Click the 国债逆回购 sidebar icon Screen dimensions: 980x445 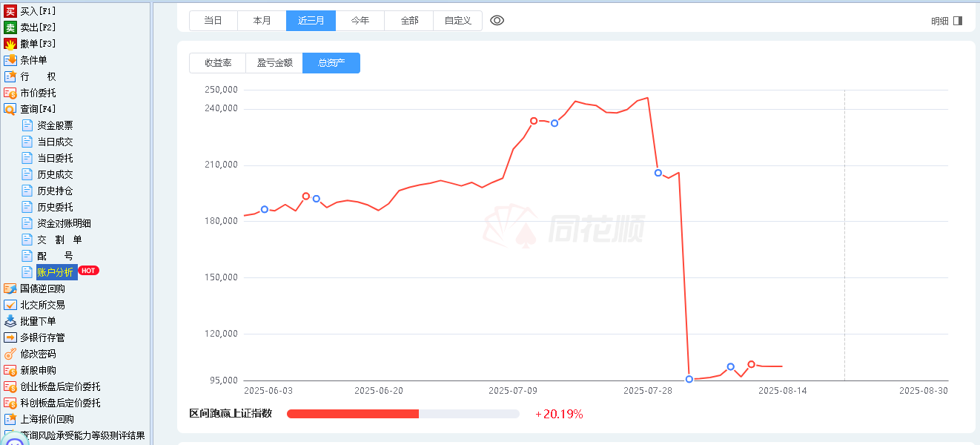[x=10, y=289]
